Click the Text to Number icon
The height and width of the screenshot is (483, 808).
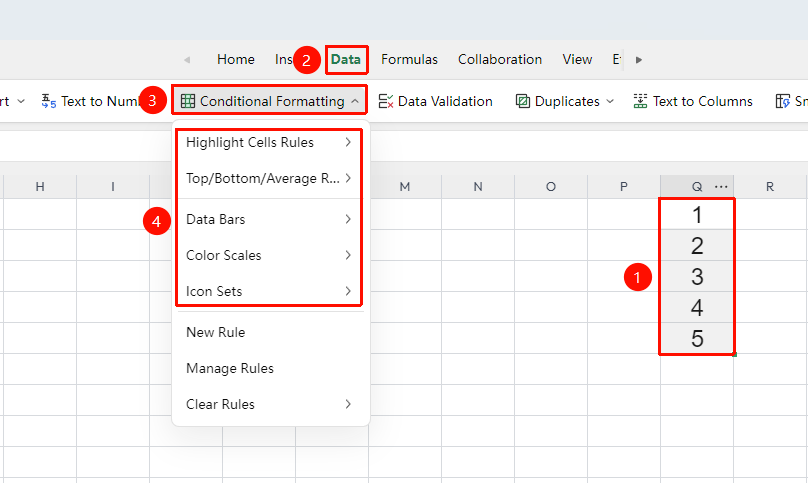[x=48, y=101]
